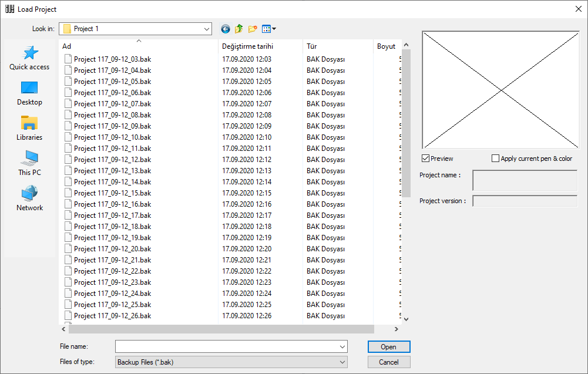Click the Back navigation arrow icon
This screenshot has width=588, height=374.
pos(226,29)
